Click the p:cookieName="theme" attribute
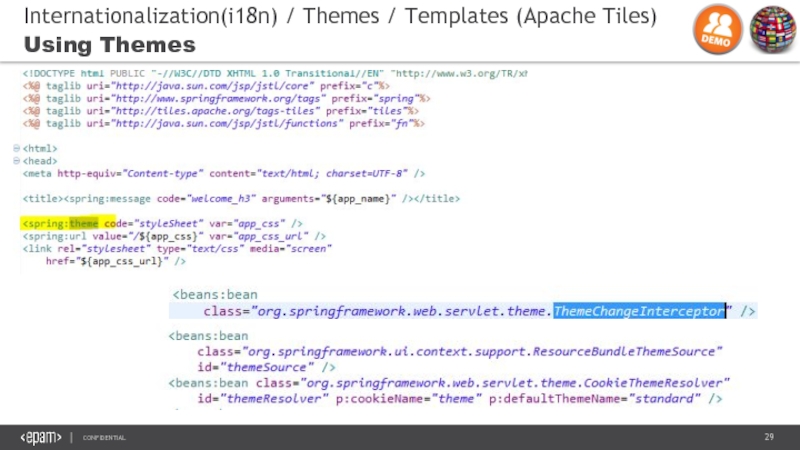Viewport: 800px width, 450px height. pos(409,398)
